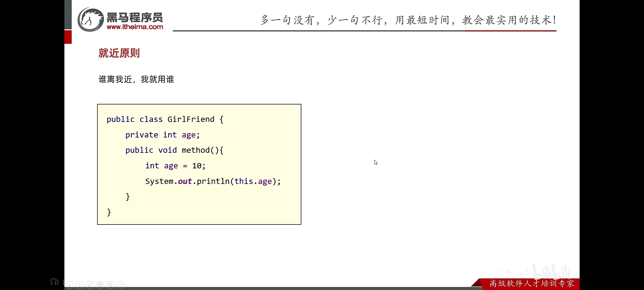Click 'this.age' in the println statement
Viewport: 644px width, 290px height.
pyautogui.click(x=253, y=181)
